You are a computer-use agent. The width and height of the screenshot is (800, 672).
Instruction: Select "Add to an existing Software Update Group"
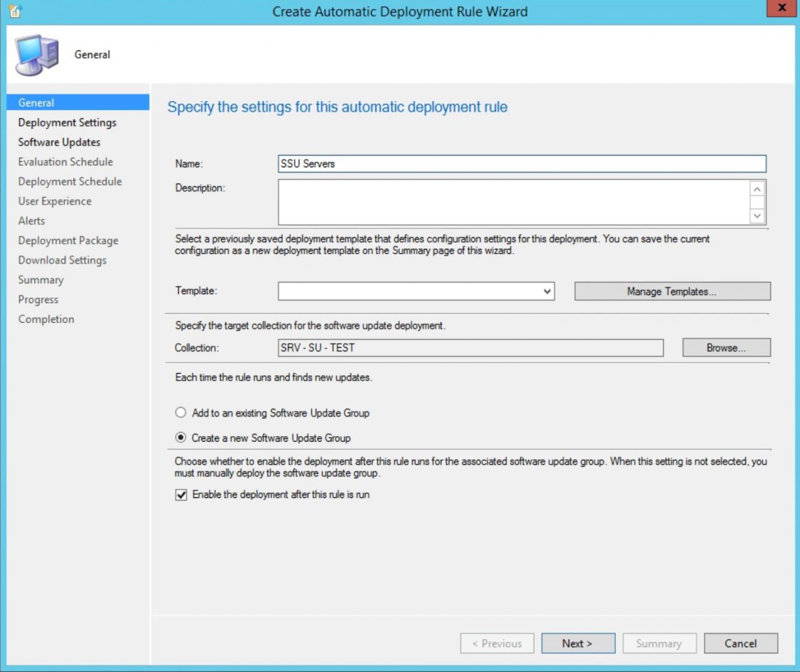click(181, 413)
